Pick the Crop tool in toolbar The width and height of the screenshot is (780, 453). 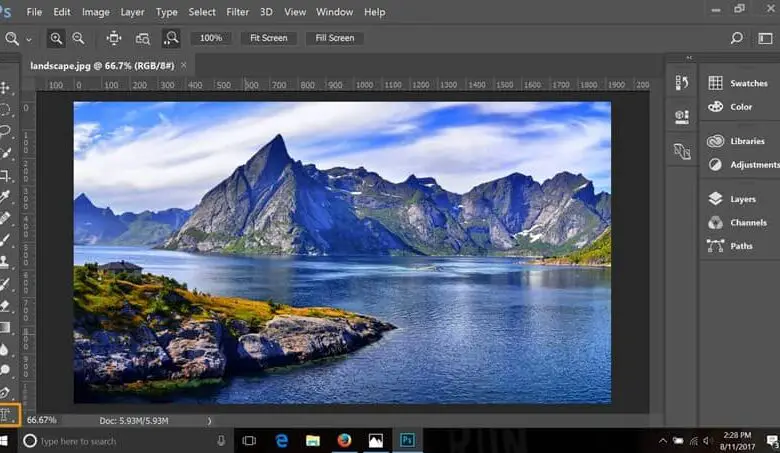coord(6,176)
